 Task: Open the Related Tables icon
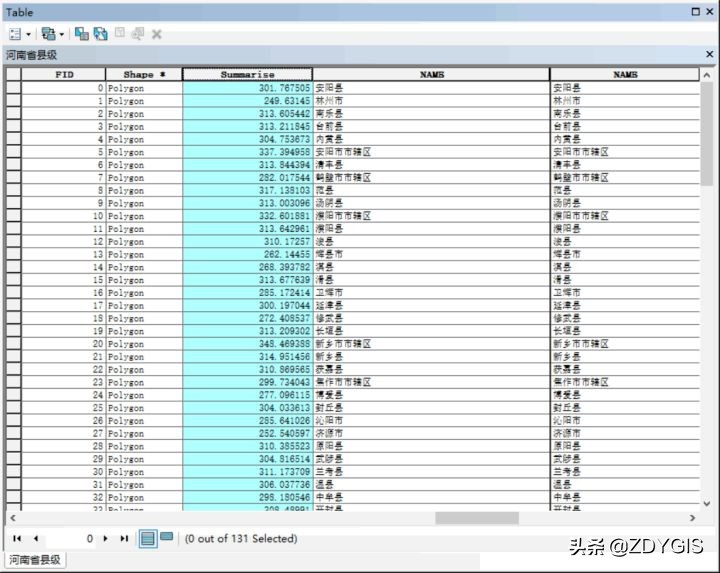tap(48, 34)
